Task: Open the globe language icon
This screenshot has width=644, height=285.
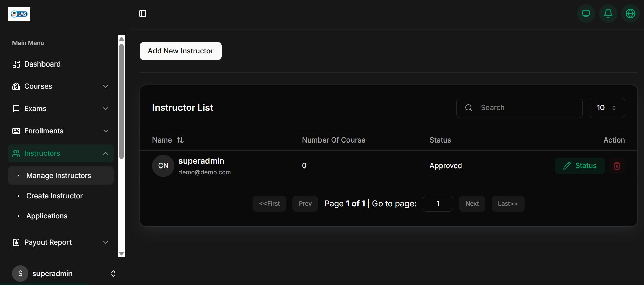Action: (631, 14)
